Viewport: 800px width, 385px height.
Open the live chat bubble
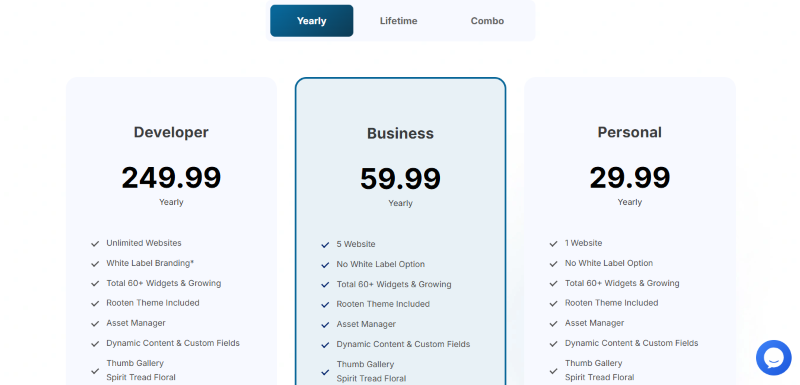coord(773,357)
